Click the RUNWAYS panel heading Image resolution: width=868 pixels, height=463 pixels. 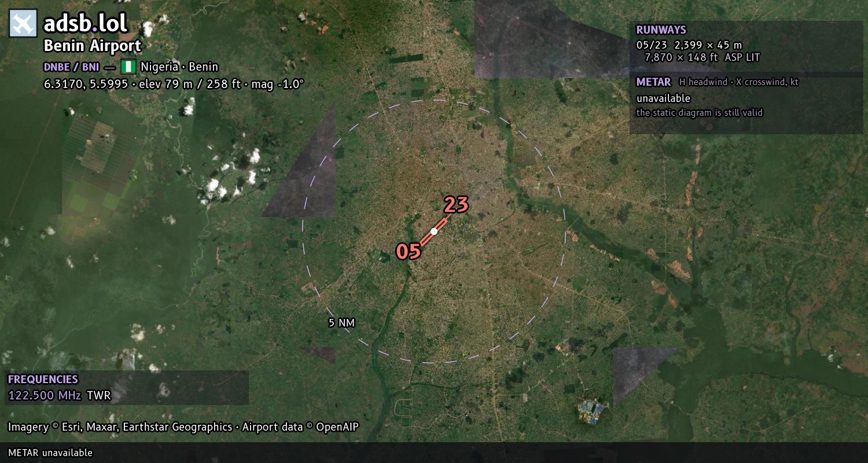click(661, 30)
